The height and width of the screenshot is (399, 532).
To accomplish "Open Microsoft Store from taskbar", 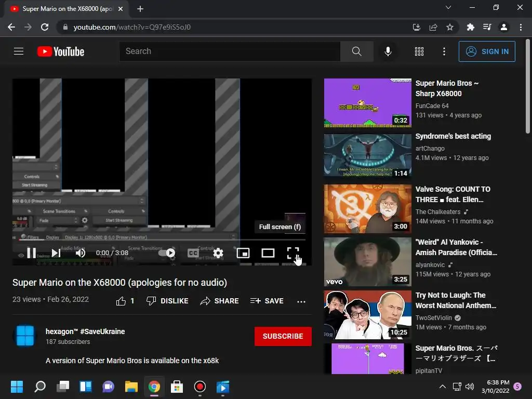I will coord(177,387).
